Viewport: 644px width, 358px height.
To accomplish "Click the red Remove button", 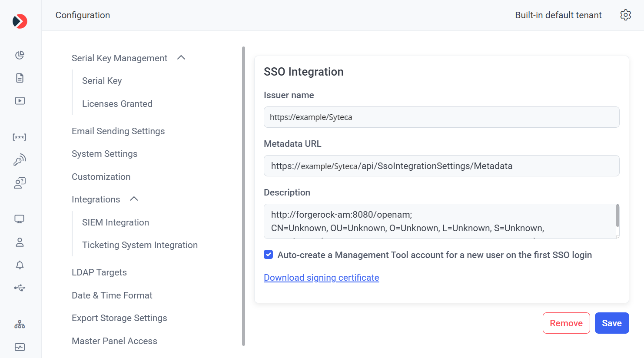I will (566, 323).
